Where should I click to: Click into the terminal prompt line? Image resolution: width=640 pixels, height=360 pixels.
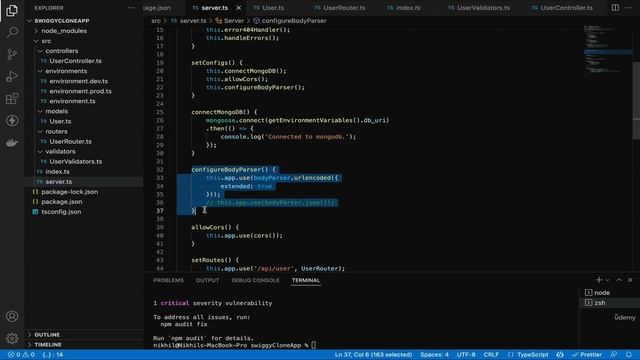click(313, 345)
